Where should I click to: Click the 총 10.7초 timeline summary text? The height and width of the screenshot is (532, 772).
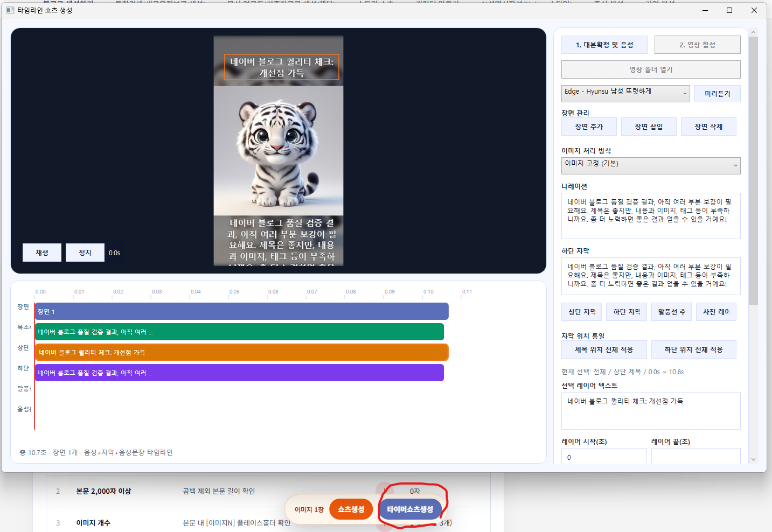96,452
